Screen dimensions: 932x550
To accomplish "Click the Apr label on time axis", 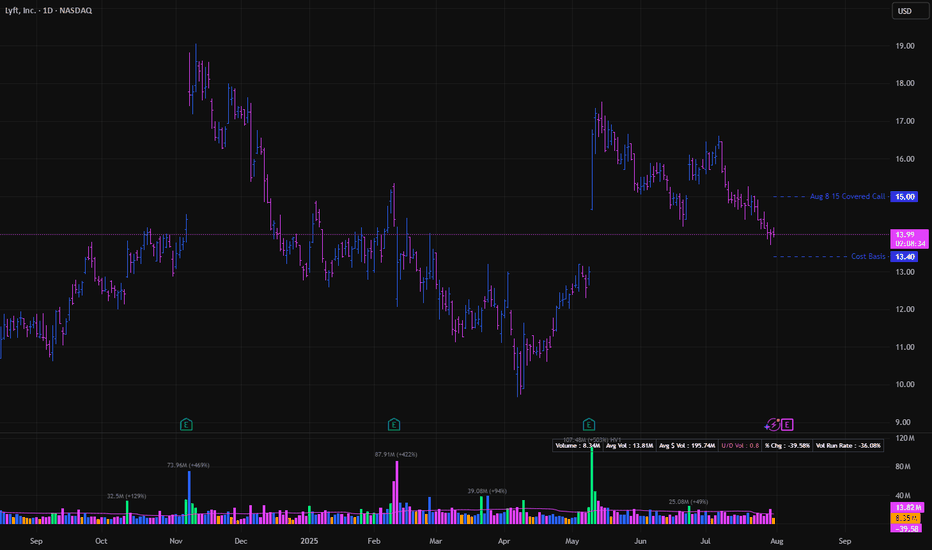I will click(x=504, y=541).
